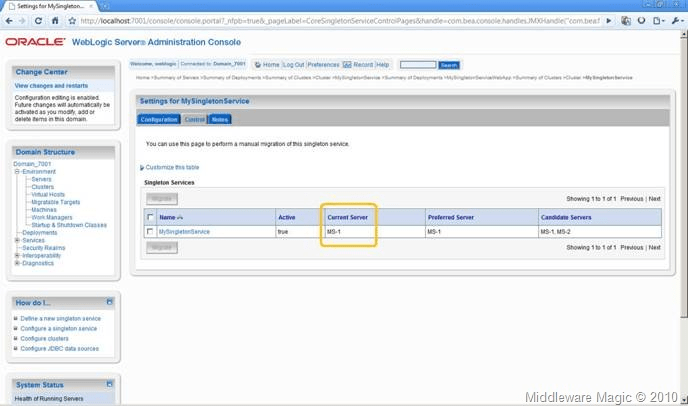Image resolution: width=688 pixels, height=406 pixels.
Task: Select all rows via header checkbox
Action: 150,217
